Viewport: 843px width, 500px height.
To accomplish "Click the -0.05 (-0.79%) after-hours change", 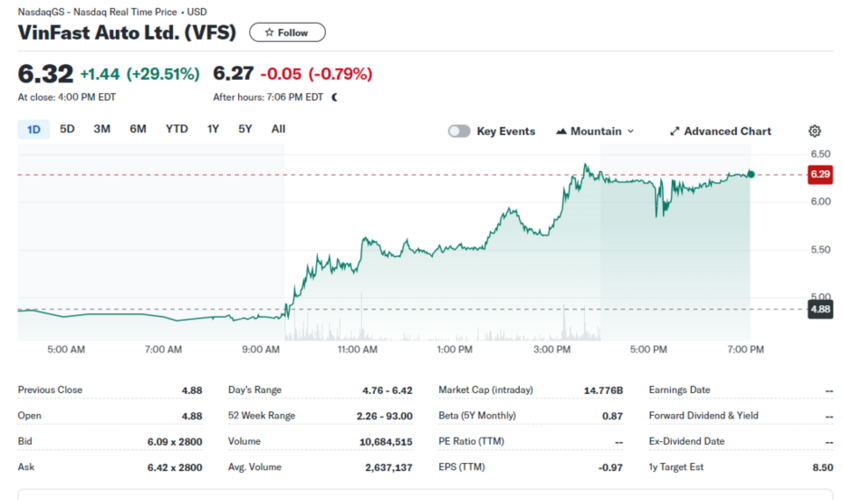I will click(x=316, y=74).
